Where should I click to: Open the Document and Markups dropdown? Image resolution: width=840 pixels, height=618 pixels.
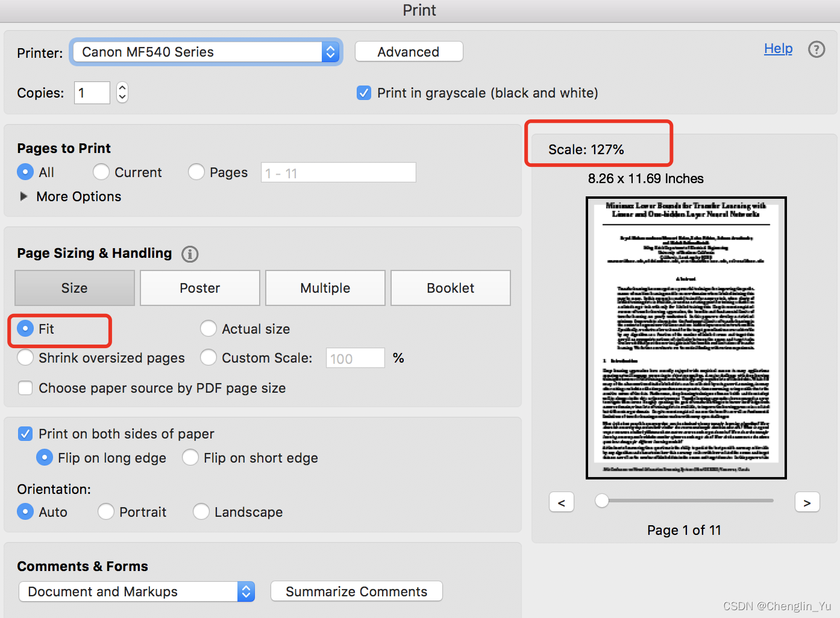pyautogui.click(x=137, y=591)
